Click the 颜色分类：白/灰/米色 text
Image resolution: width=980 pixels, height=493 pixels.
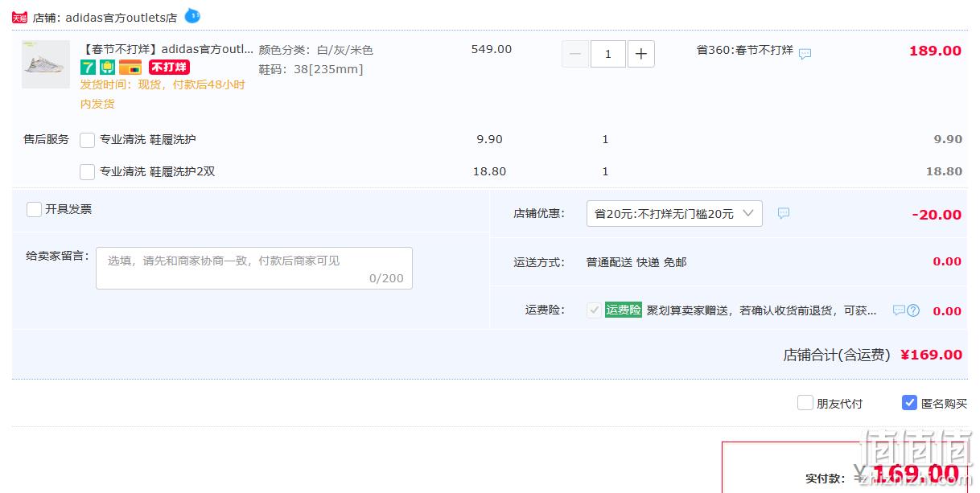pos(315,50)
